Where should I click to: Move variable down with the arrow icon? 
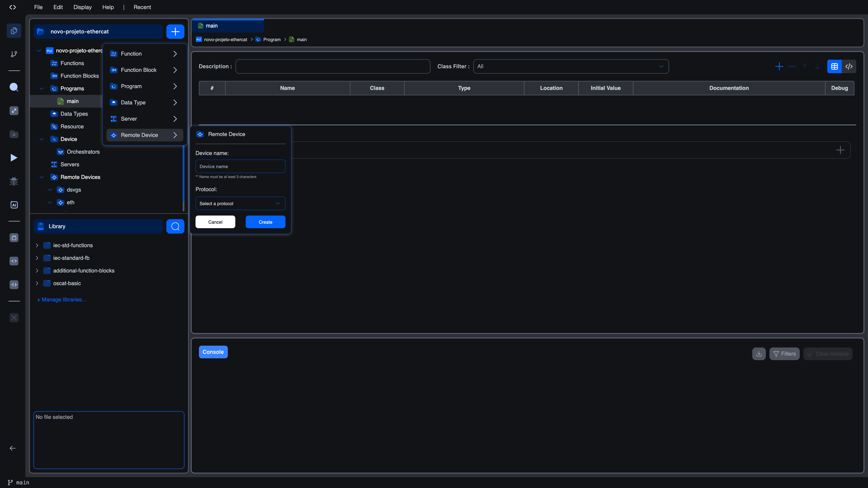pos(817,66)
